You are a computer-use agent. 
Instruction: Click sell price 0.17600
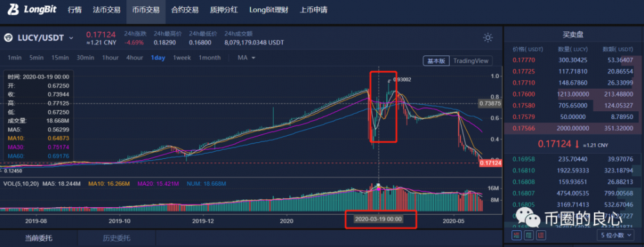point(523,94)
